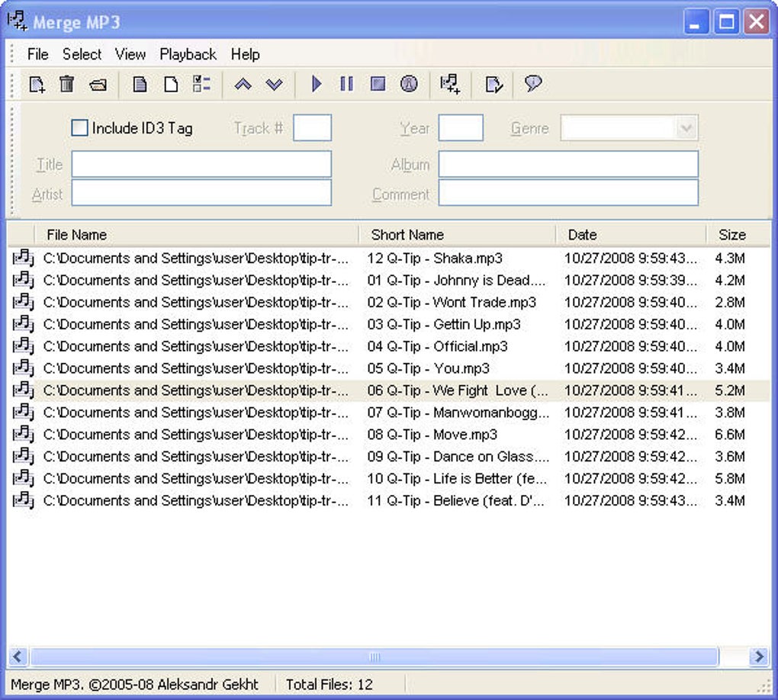Click the round icon after the stop button
Viewport: 778px width, 700px height.
point(409,84)
